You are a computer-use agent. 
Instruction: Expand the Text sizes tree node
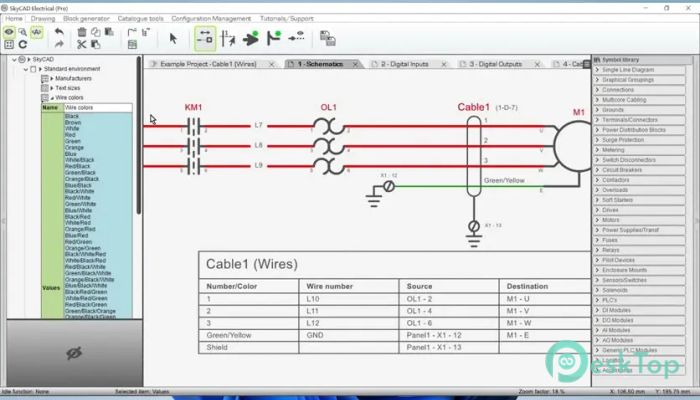52,88
